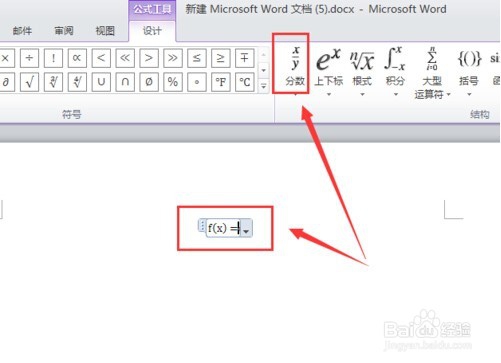Insert the much-greater-than symbol
Image resolution: width=501 pixels, height=363 pixels.
point(173,58)
